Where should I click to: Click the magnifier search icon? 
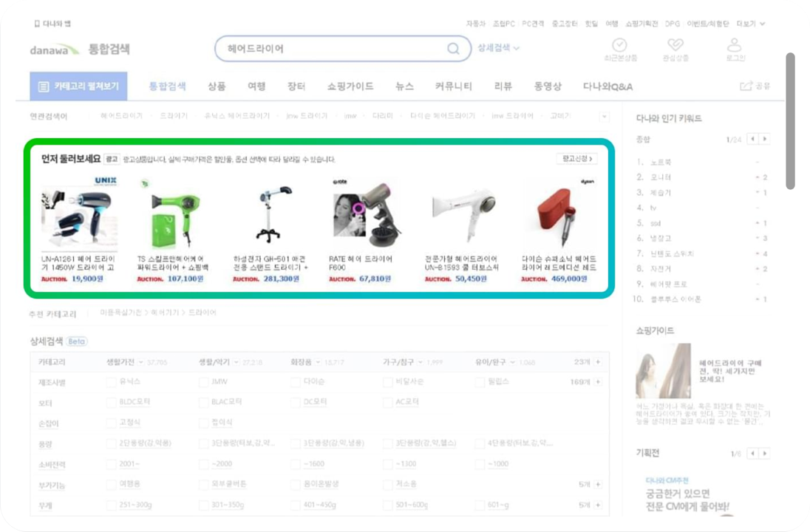453,49
